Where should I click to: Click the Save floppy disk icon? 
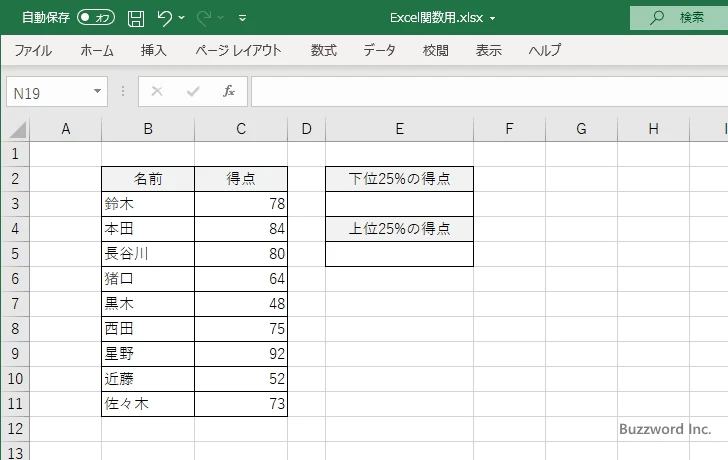136,18
